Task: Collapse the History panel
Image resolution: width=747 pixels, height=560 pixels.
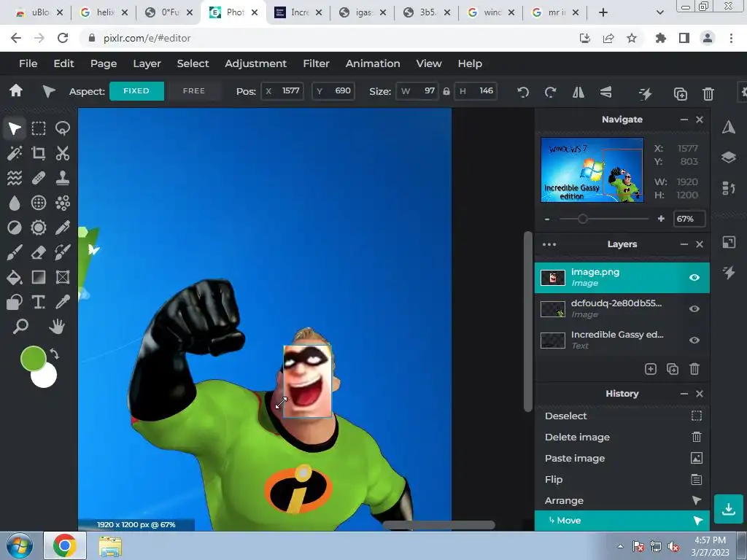Action: [684, 394]
